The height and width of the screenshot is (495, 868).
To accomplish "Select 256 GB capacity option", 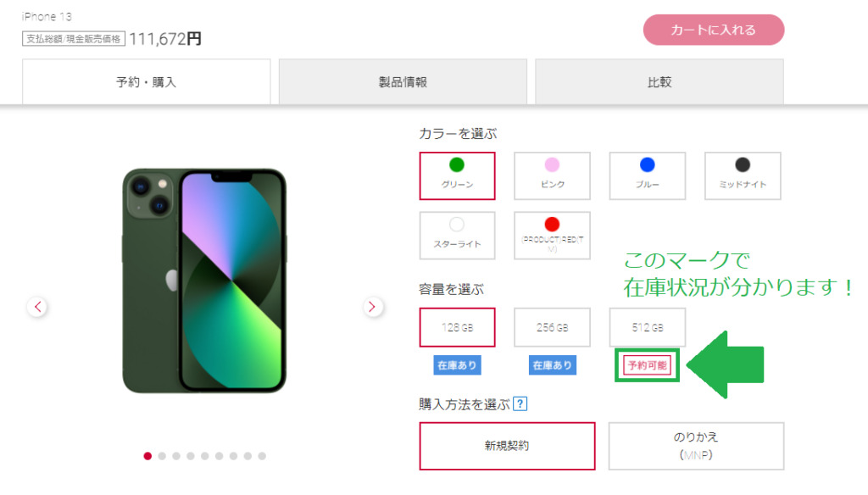I will (x=552, y=327).
